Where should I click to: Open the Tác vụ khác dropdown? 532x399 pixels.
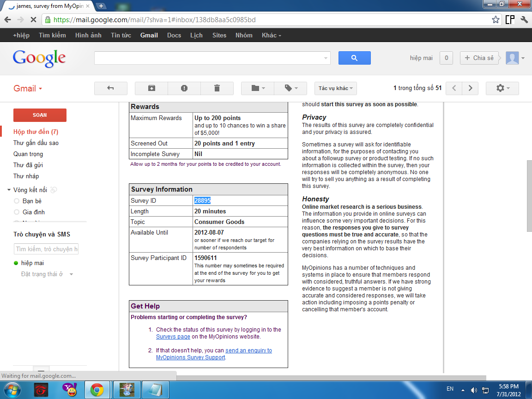pos(336,88)
